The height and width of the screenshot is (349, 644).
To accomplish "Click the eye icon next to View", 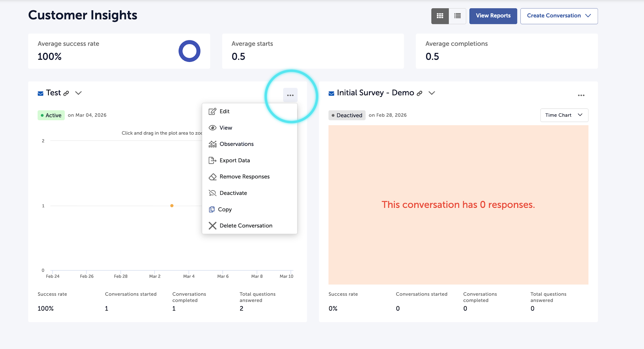I will [213, 128].
